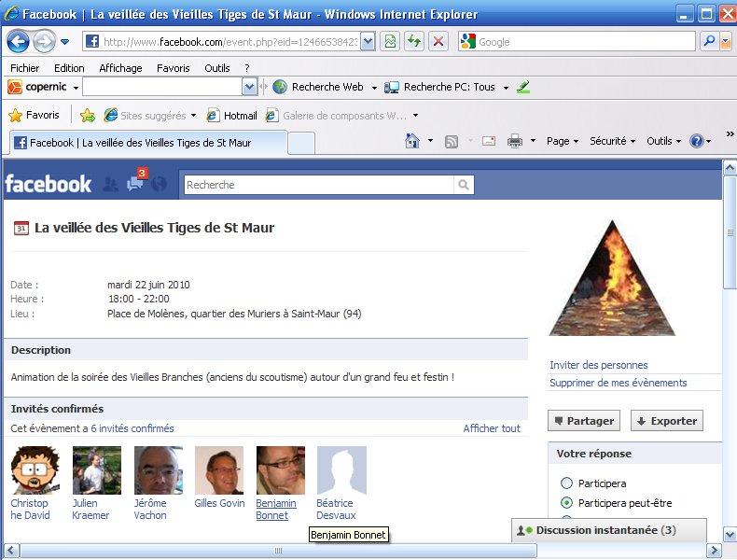Open the Affichage menu

coord(120,68)
